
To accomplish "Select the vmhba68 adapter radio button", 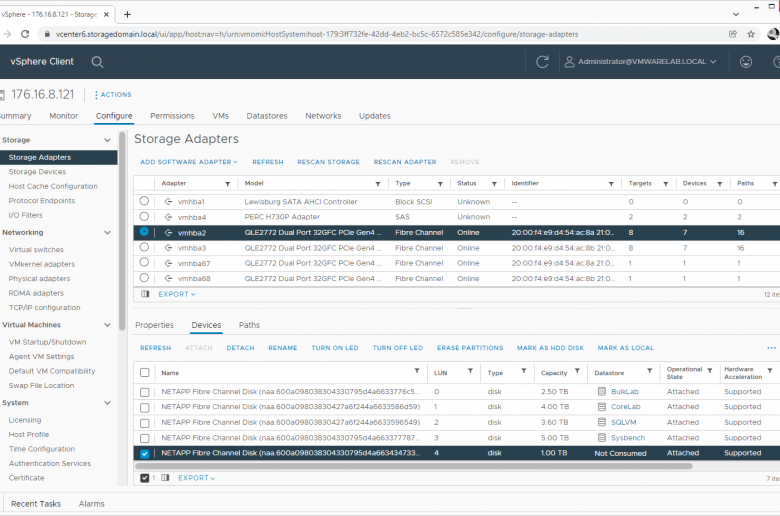I will coord(144,278).
